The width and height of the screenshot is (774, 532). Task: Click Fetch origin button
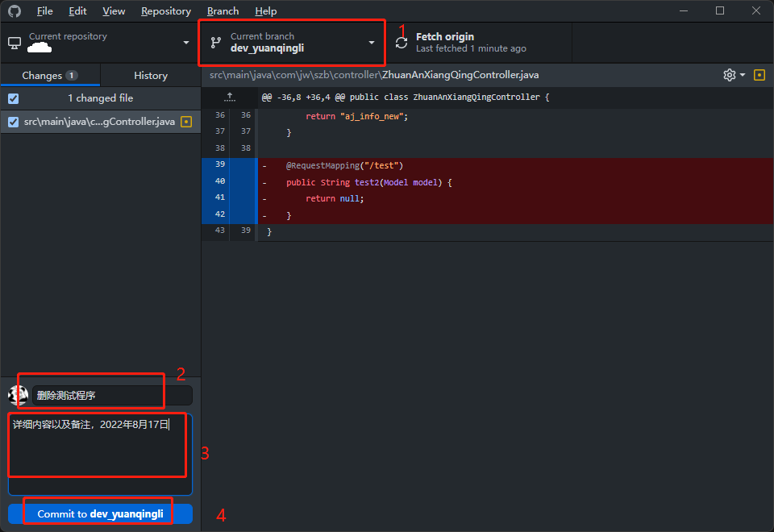tap(479, 43)
